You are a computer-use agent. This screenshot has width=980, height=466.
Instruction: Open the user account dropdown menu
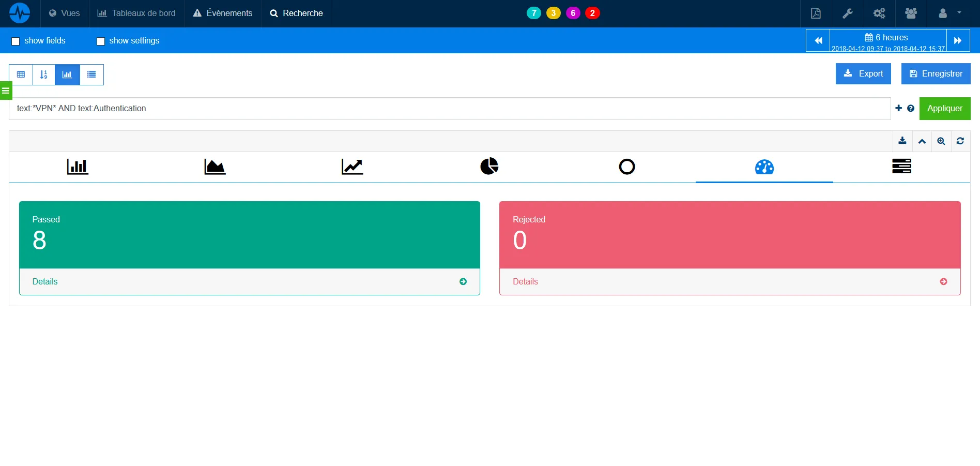point(949,13)
